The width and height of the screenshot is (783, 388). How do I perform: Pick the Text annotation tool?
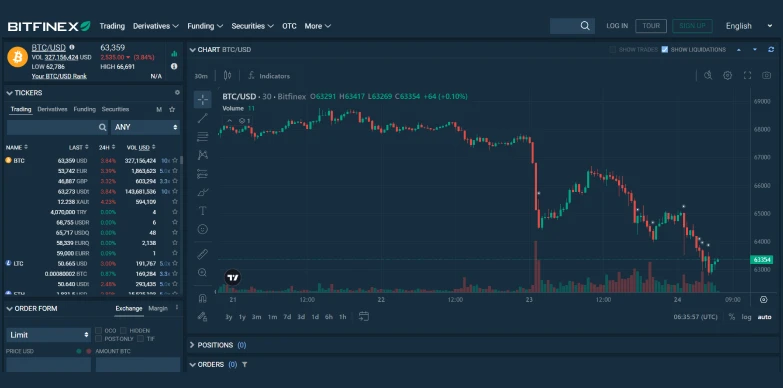tap(202, 211)
